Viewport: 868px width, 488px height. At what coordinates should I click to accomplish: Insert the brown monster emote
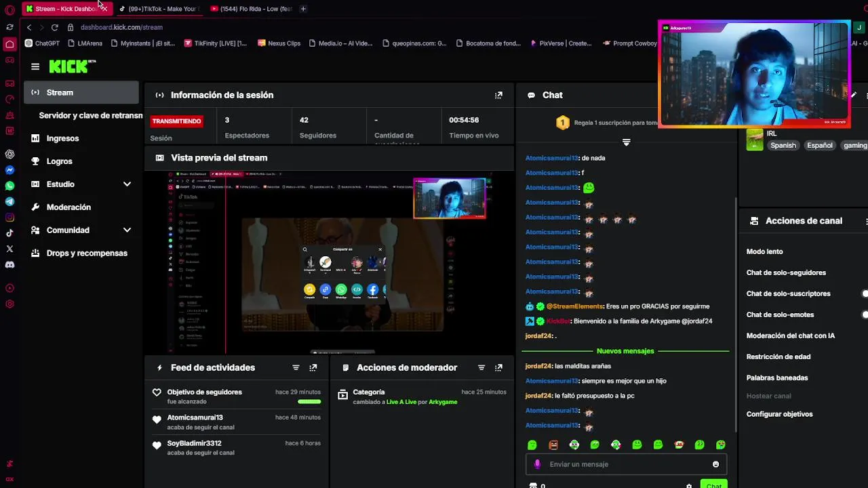coord(553,445)
